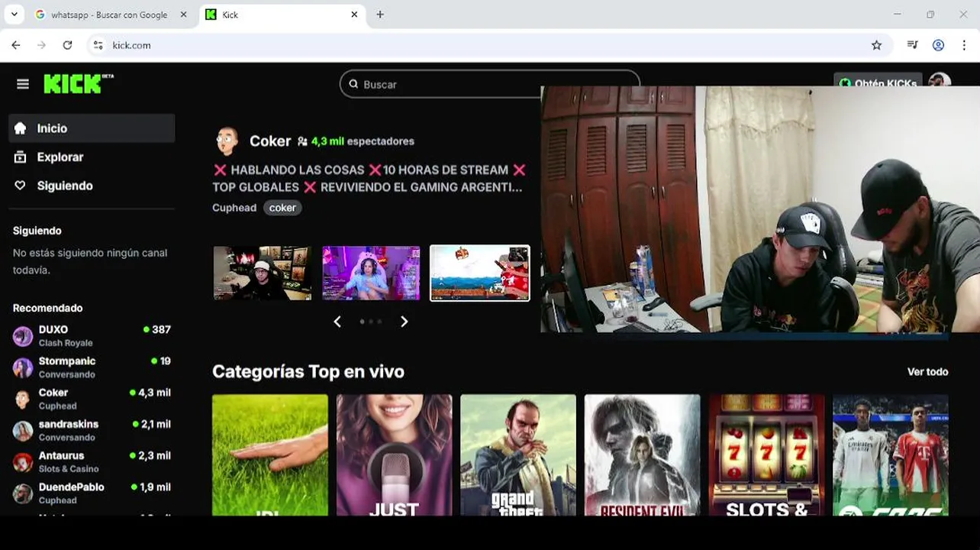Open Coker channel name link in featured stream
This screenshot has height=550, width=980.
[x=270, y=141]
